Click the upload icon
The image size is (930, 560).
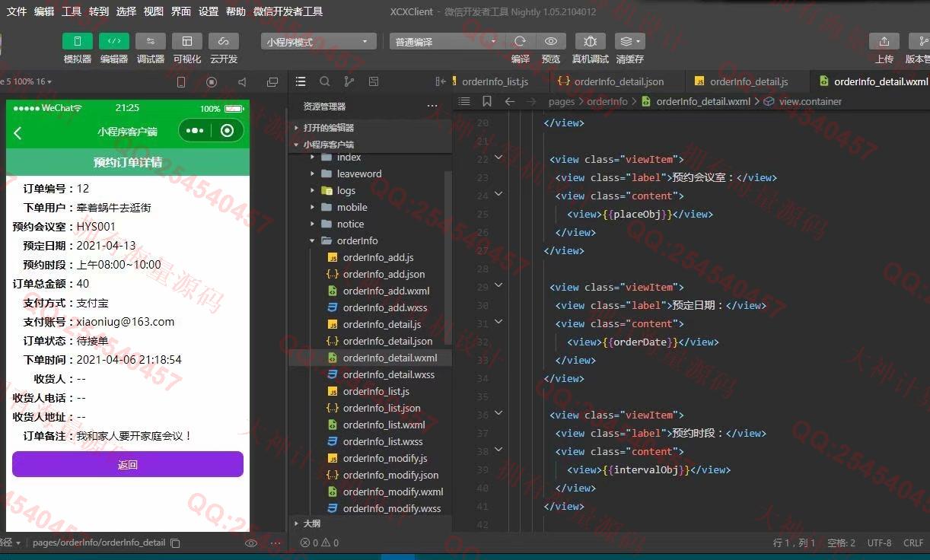tap(884, 41)
